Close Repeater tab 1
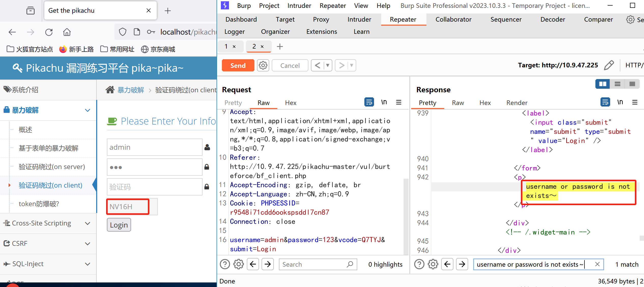Viewport: 644px width, 287px height. tap(234, 47)
